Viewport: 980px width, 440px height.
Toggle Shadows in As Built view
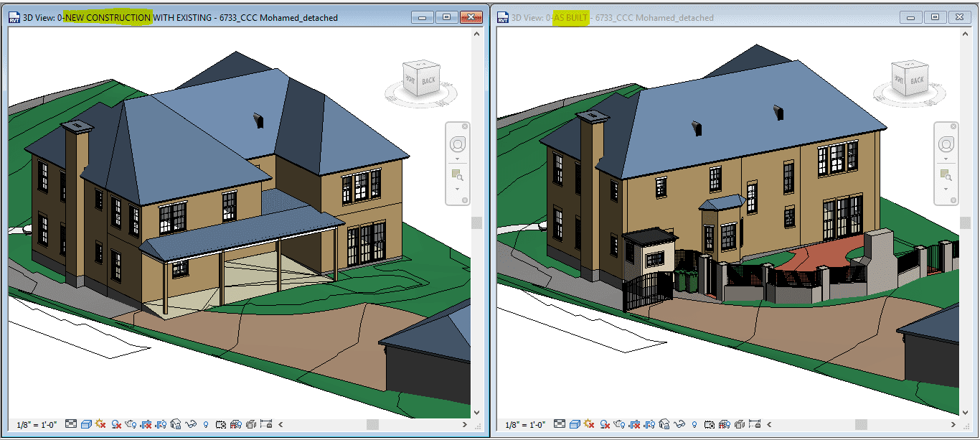click(x=605, y=425)
